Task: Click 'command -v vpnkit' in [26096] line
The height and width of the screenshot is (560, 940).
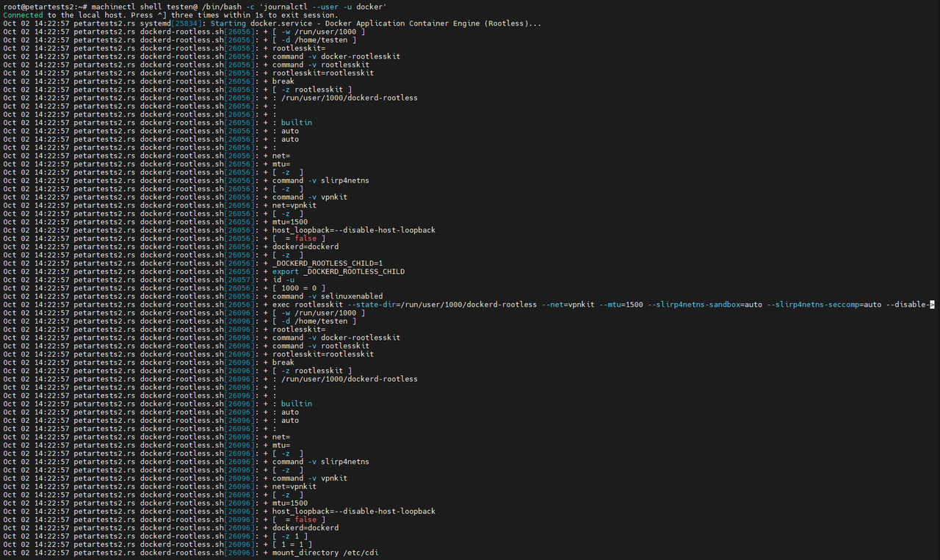Action: pyautogui.click(x=310, y=479)
